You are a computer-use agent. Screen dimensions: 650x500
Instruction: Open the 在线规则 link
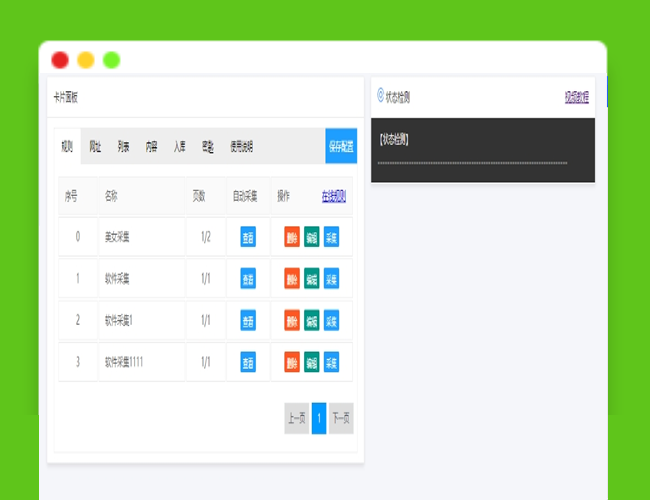[334, 196]
